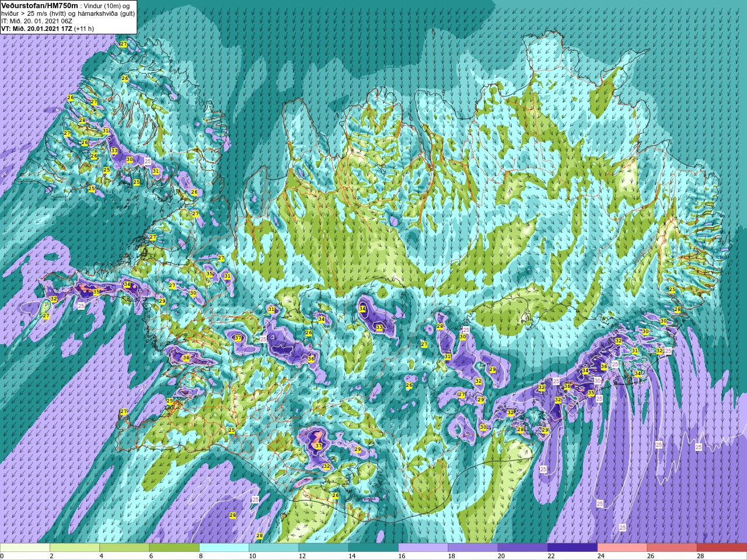Click the legend scale value 0
The image size is (747, 560).
coord(2,556)
